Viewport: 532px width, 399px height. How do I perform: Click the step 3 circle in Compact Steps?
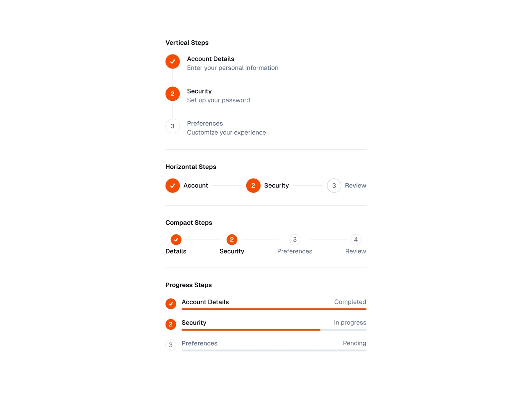295,239
